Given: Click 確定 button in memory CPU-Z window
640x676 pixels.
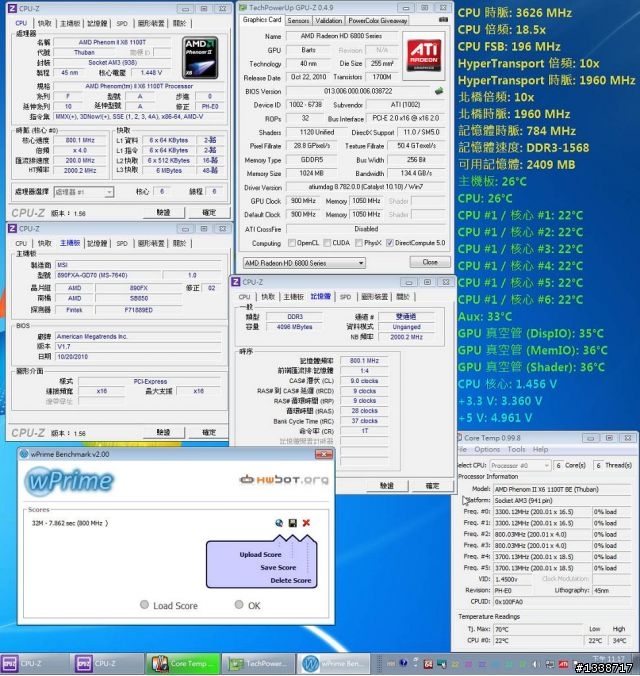Looking at the screenshot, I should (433, 486).
